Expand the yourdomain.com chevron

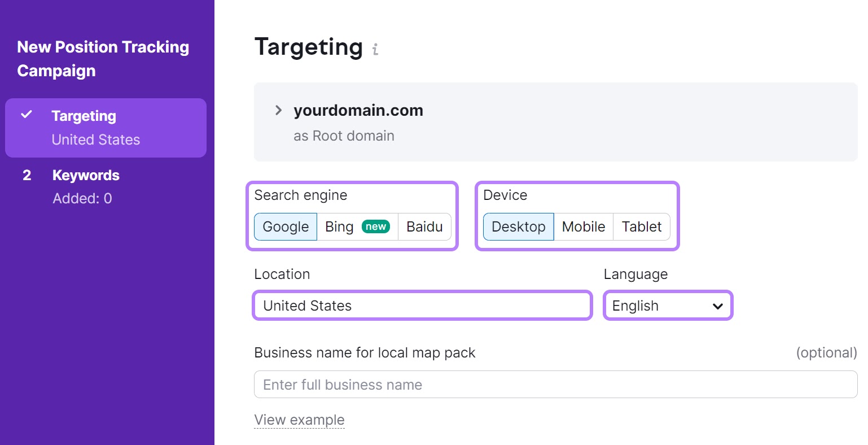click(x=278, y=110)
